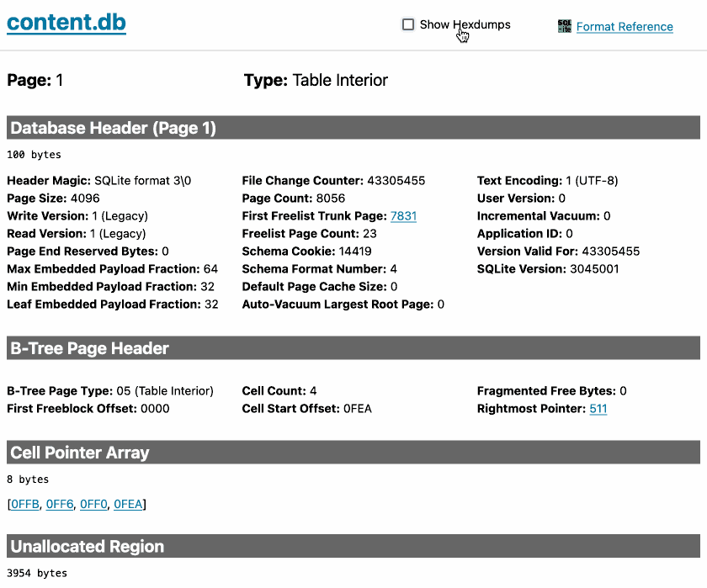Viewport: 707px width, 588px height.
Task: Click the B-Tree Page Header section bar
Action: (353, 348)
